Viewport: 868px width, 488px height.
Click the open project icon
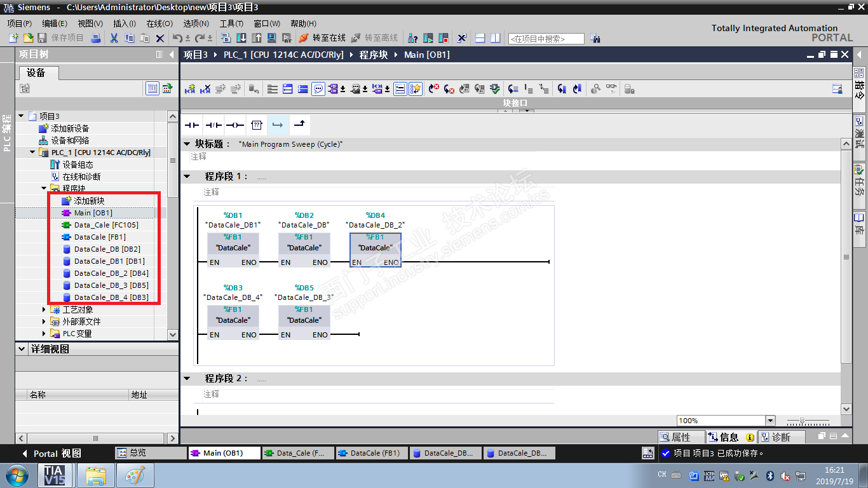coord(28,38)
